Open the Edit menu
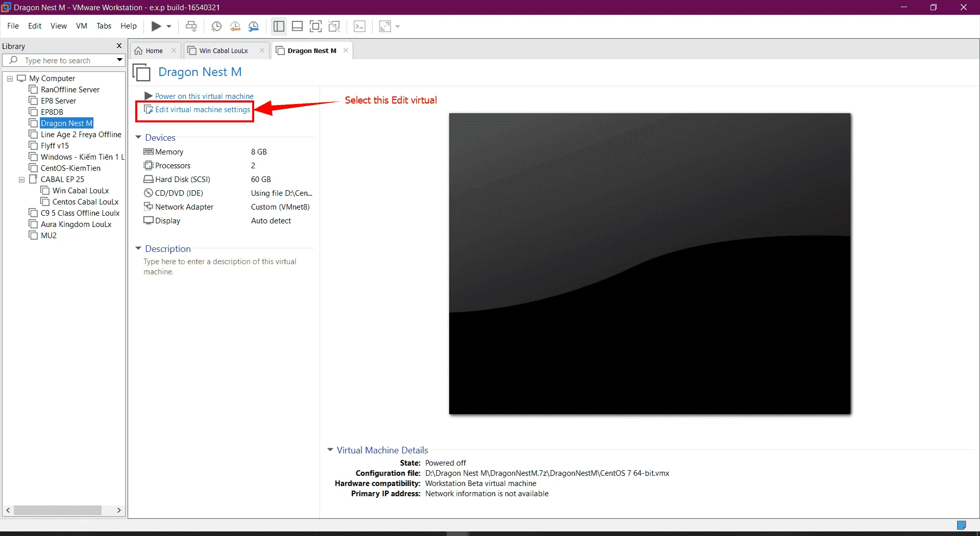The image size is (980, 536). [35, 26]
